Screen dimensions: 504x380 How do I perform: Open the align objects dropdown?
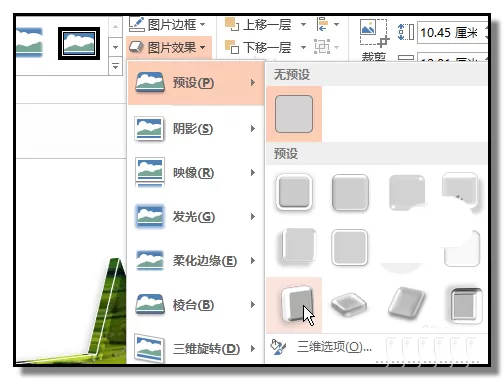(328, 25)
